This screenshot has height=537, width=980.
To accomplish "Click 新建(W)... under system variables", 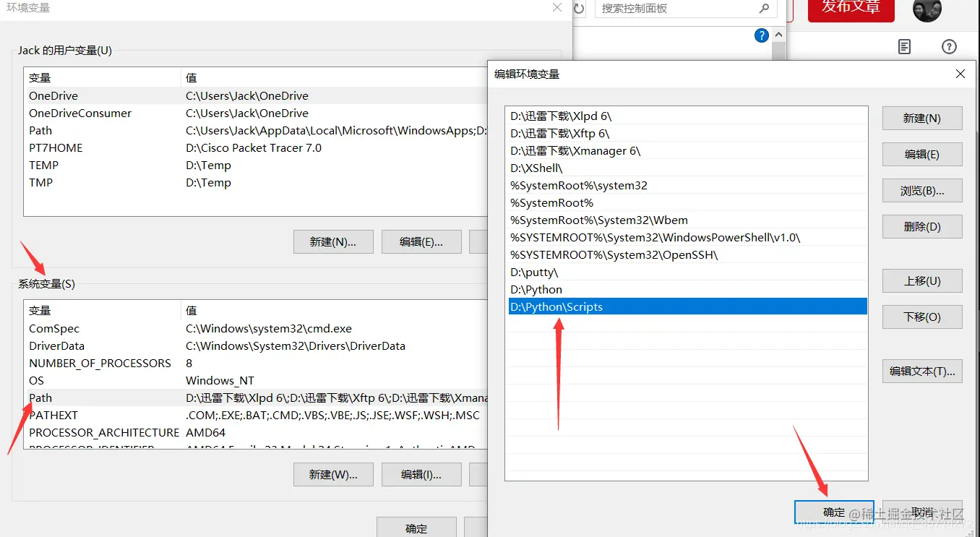I will tap(333, 475).
